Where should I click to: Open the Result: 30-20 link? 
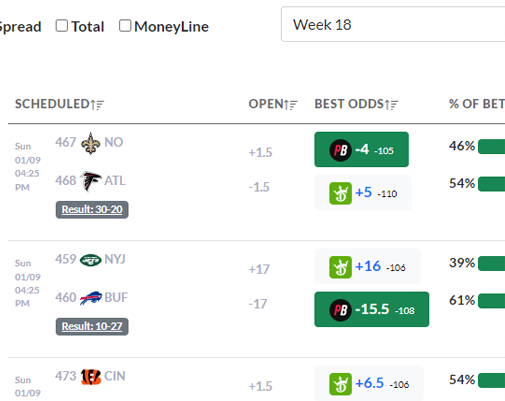pyautogui.click(x=92, y=210)
